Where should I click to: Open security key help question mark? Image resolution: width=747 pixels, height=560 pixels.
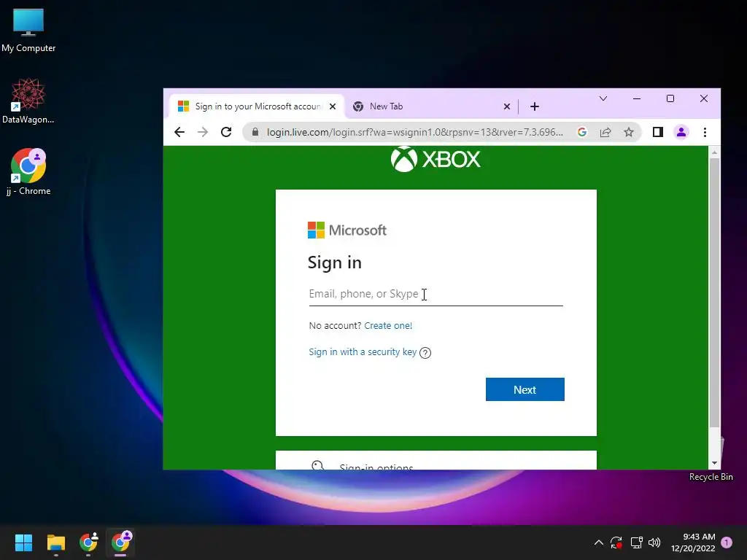coord(425,353)
